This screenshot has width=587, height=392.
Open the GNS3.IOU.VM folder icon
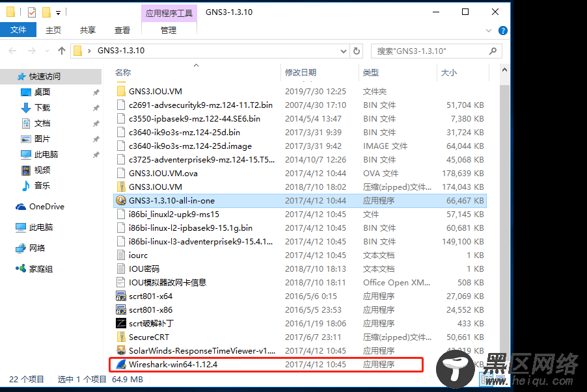click(121, 91)
